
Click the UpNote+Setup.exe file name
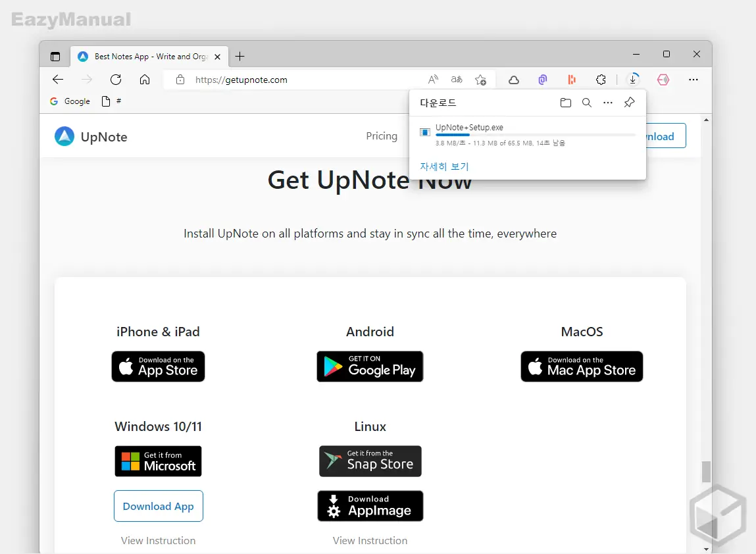pos(469,127)
